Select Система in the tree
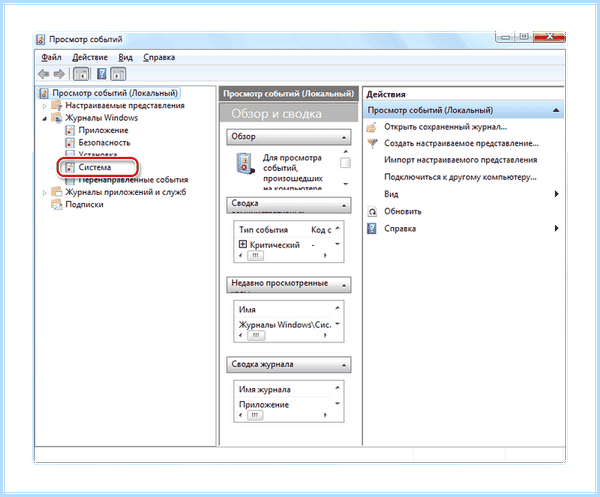Screen dimensions: 600x497 (95, 167)
